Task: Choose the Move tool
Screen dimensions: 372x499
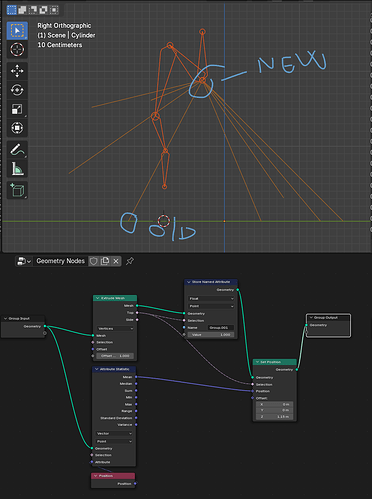Action: [17, 71]
